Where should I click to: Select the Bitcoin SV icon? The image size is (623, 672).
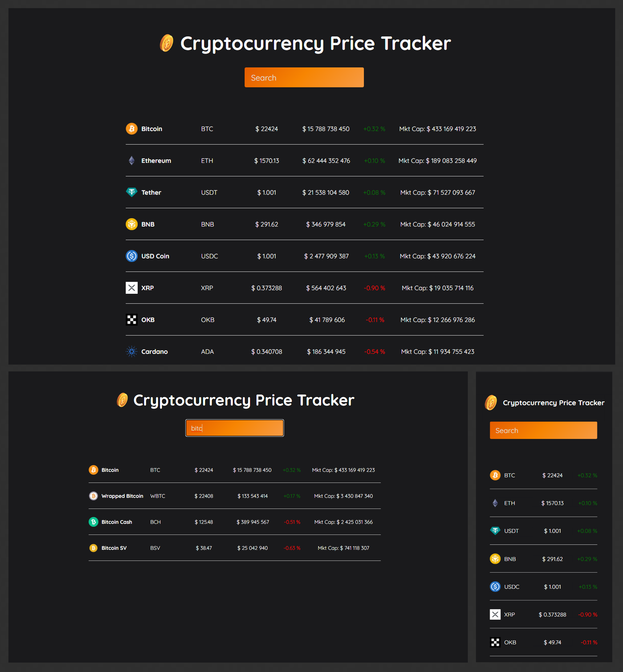pos(93,548)
